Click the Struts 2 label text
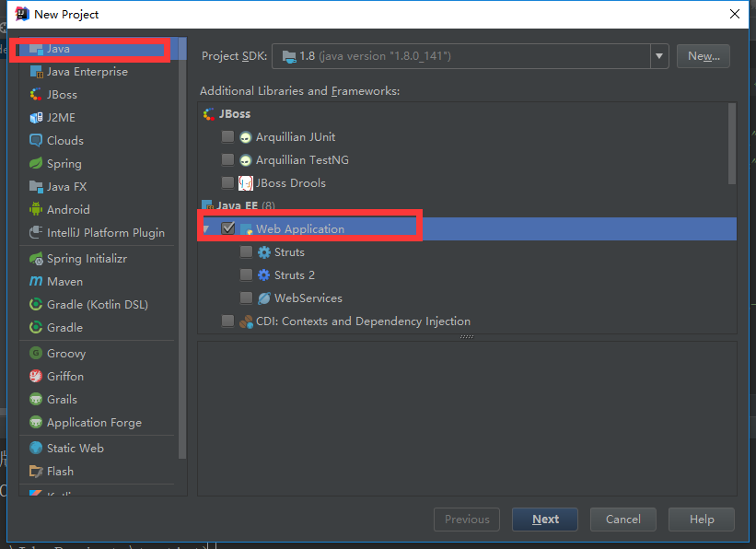This screenshot has width=756, height=549. [x=294, y=275]
